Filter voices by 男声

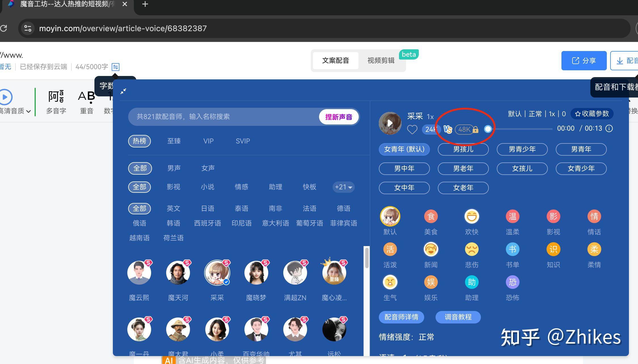click(x=174, y=168)
